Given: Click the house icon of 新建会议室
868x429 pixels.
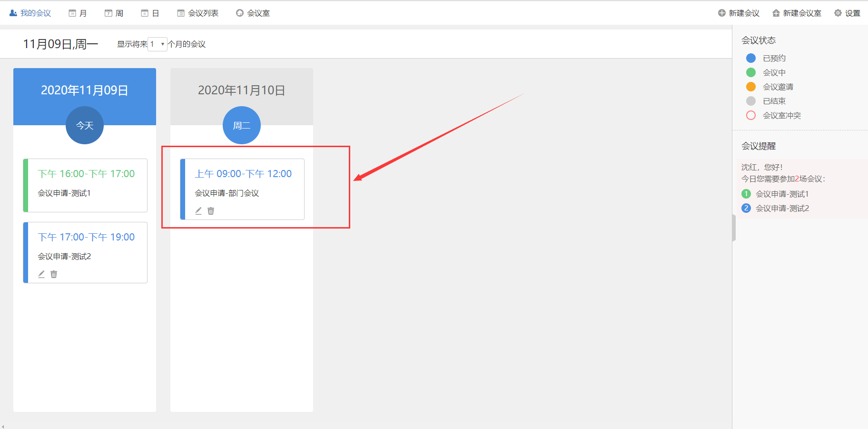Looking at the screenshot, I should [776, 13].
